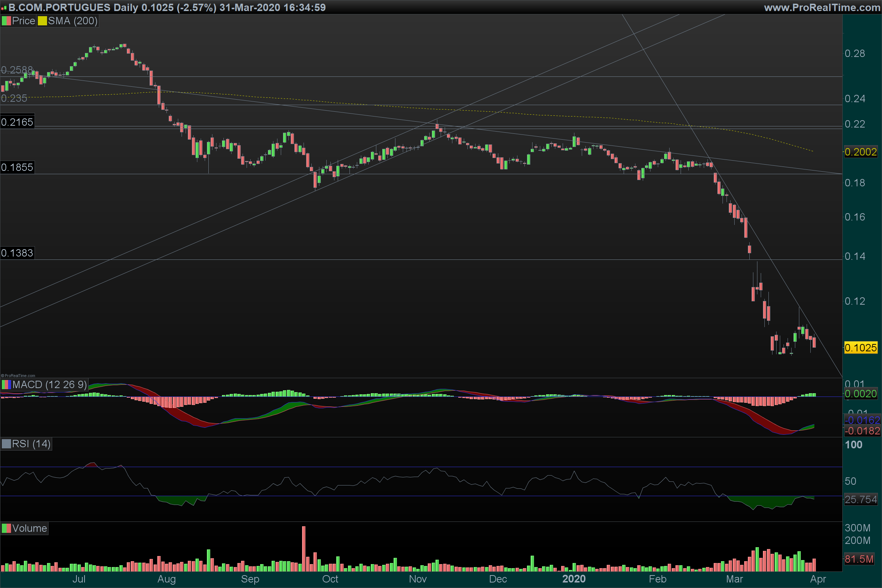Click the Nov label on the time axis

pos(418,579)
